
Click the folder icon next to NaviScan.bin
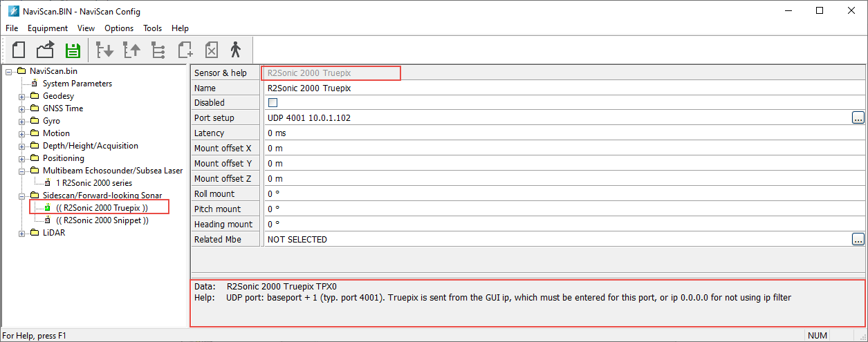[21, 71]
